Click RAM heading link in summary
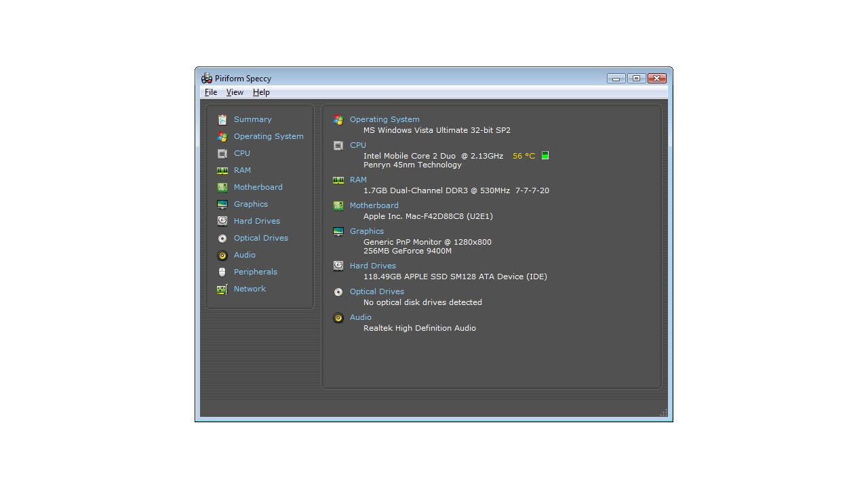 coord(358,180)
